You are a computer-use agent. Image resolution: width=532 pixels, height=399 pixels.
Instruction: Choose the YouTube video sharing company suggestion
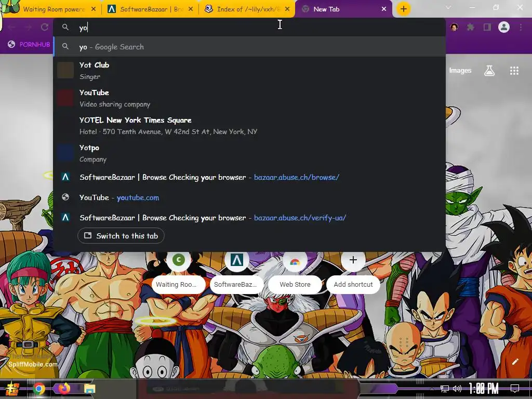coord(249,98)
